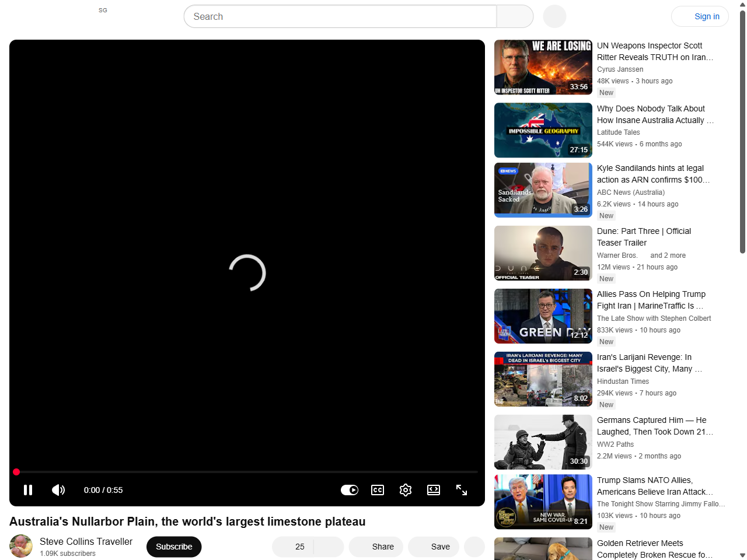Mute the video volume

click(58, 490)
